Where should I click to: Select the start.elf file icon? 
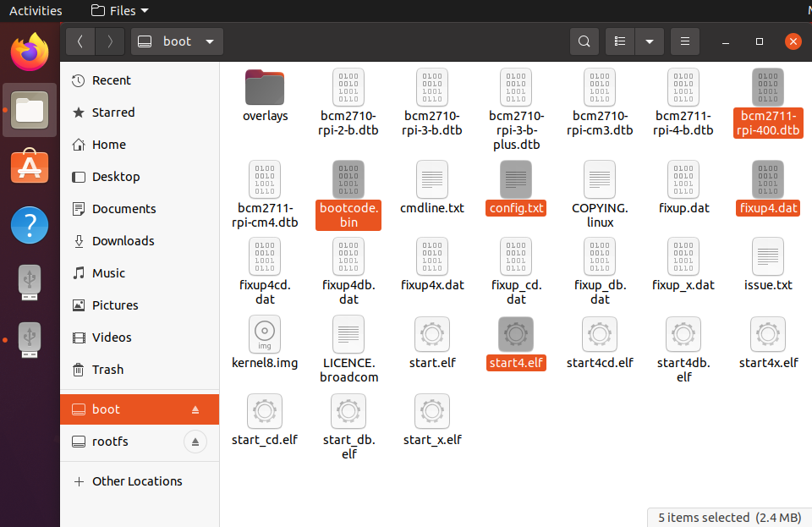(x=432, y=334)
